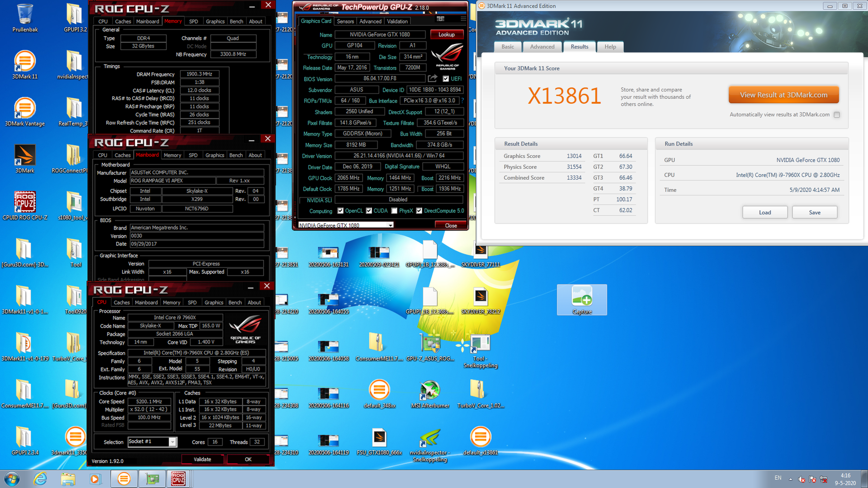This screenshot has height=488, width=868.
Task: Open the GPU-Z hamburger menu
Action: (463, 19)
